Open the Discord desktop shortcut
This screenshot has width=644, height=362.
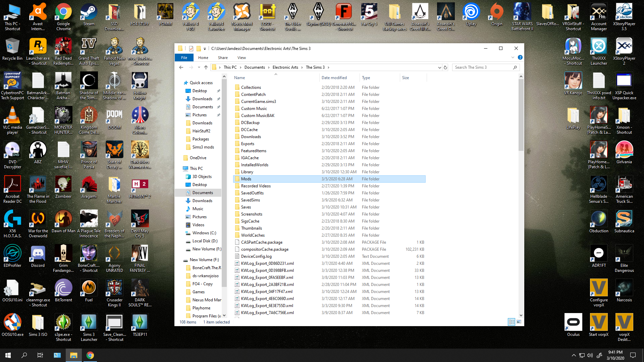click(x=38, y=257)
